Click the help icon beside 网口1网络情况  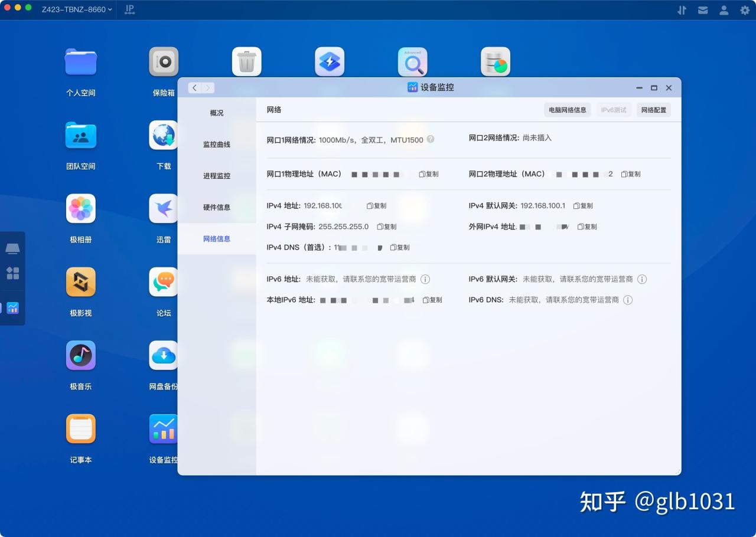pyautogui.click(x=431, y=139)
